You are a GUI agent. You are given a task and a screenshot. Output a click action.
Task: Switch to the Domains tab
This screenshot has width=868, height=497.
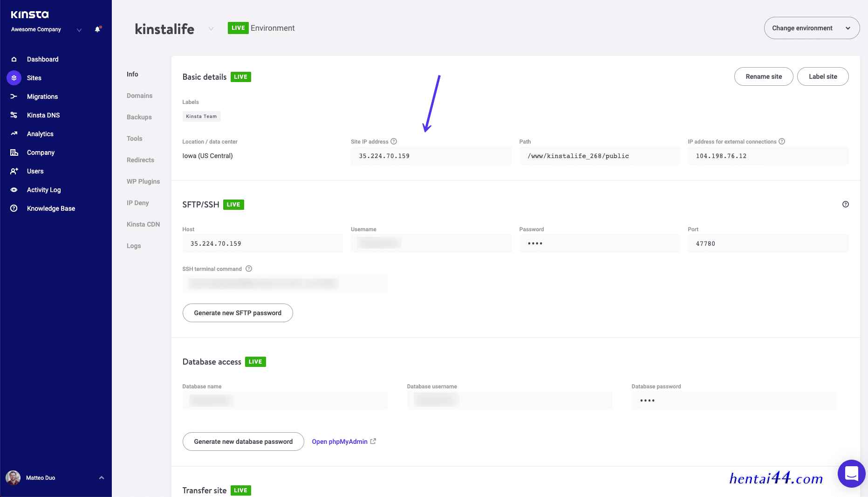(140, 96)
